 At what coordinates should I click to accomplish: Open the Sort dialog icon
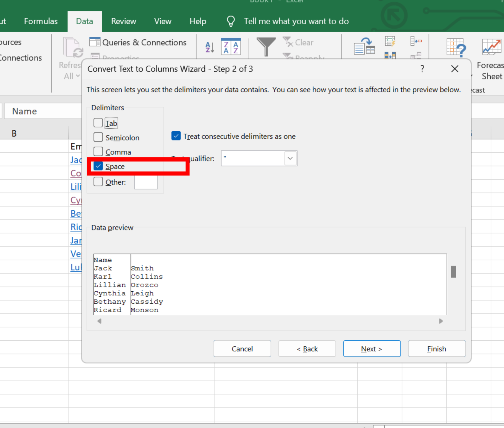tap(231, 47)
